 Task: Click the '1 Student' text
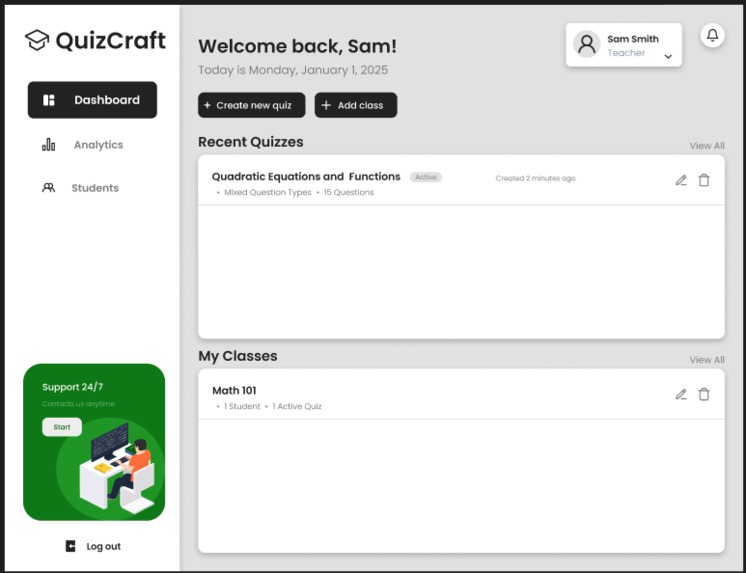[242, 406]
